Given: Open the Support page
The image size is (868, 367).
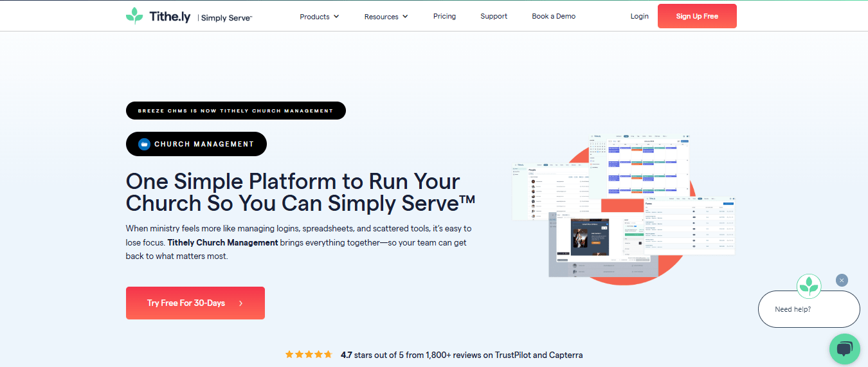Looking at the screenshot, I should (494, 16).
